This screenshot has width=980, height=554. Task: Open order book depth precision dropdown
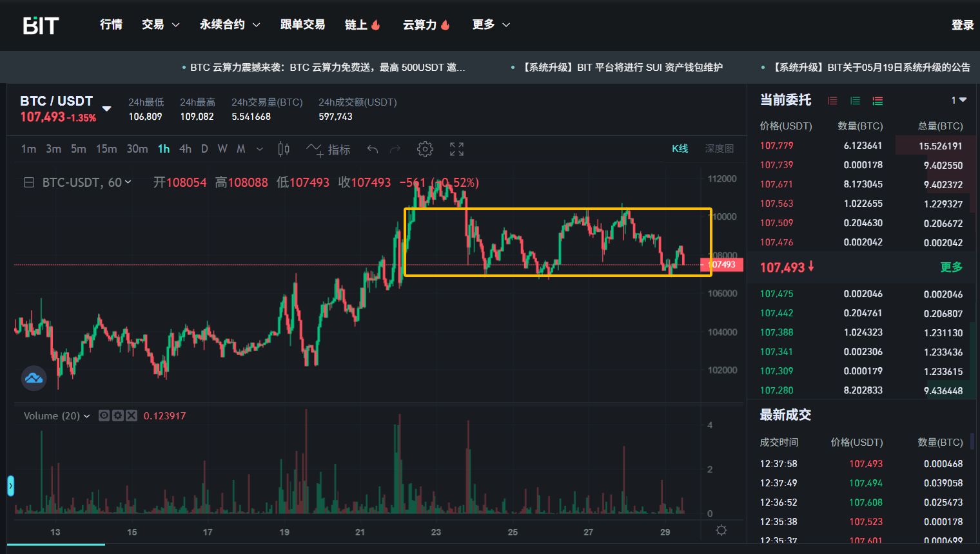tap(959, 100)
